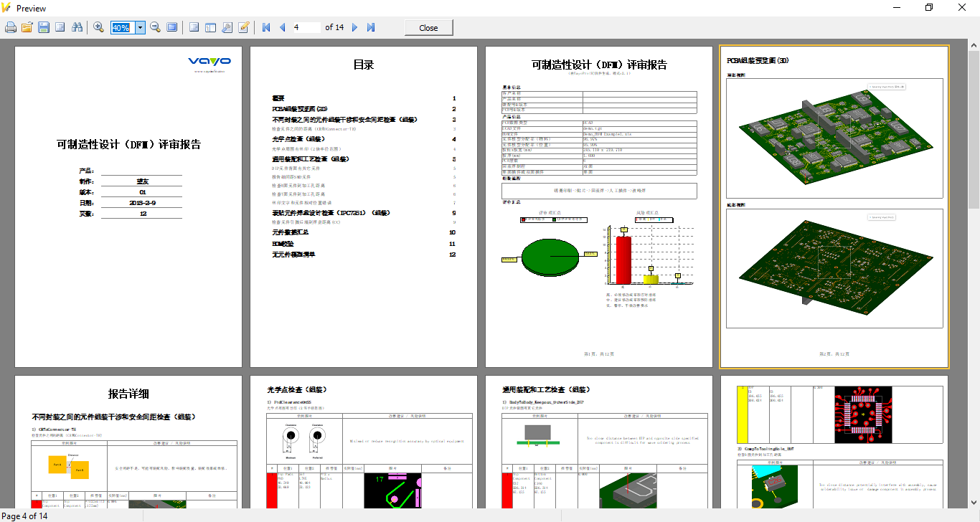Open a report file via folder icon
Image resolution: width=980 pixels, height=522 pixels.
click(x=27, y=27)
